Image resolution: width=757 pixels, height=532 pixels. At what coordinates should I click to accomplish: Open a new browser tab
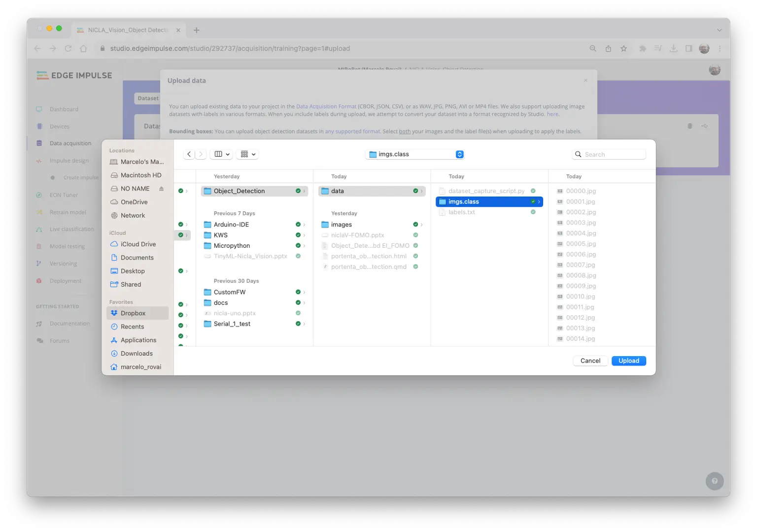pyautogui.click(x=197, y=30)
